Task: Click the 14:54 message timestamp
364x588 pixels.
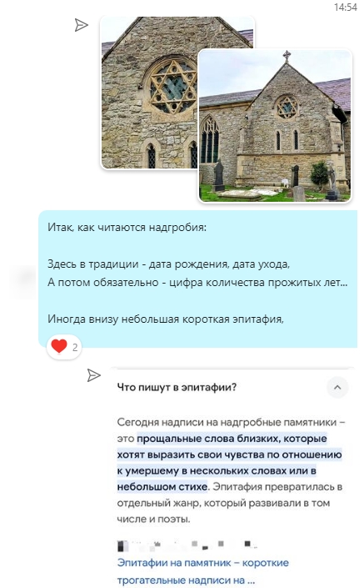Action: (x=346, y=8)
